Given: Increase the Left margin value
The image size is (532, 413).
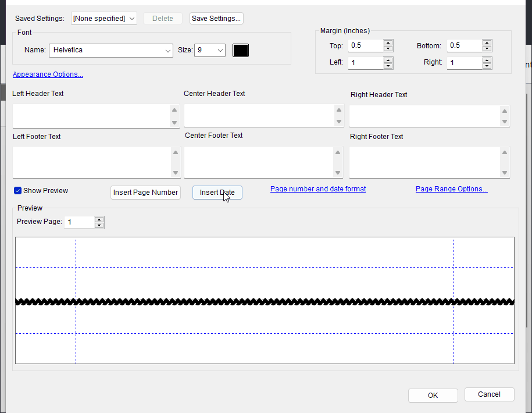Looking at the screenshot, I should click(388, 60).
